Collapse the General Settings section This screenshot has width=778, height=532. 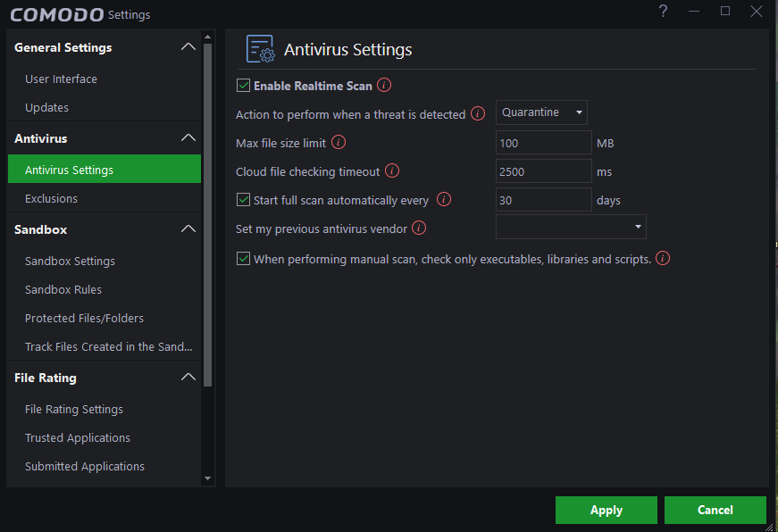[x=188, y=47]
